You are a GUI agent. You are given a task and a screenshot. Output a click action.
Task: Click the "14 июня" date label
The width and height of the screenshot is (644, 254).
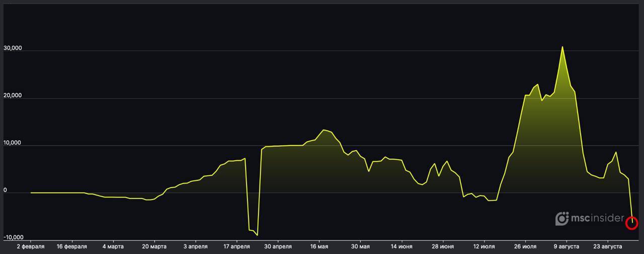coord(401,246)
